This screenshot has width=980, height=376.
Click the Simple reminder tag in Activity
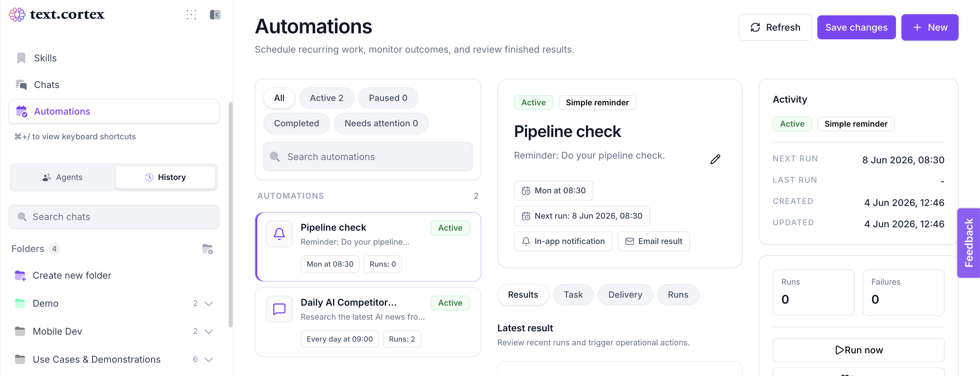click(x=856, y=124)
